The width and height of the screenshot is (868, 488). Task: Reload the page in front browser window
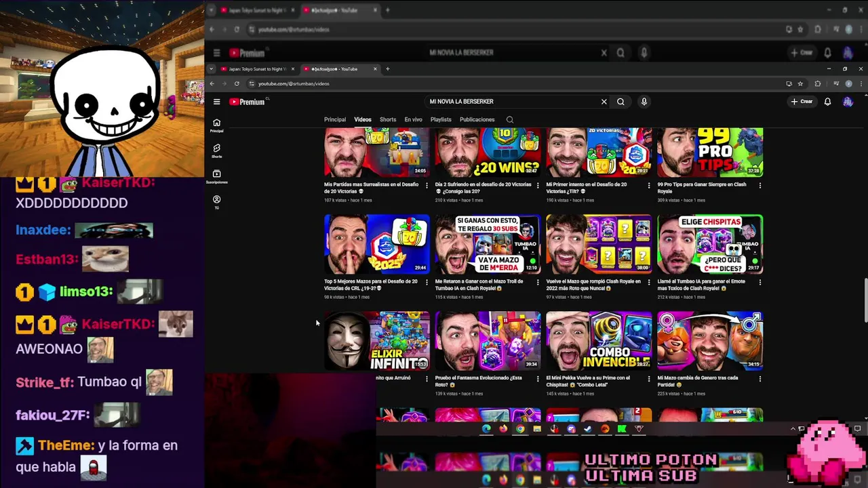point(237,83)
